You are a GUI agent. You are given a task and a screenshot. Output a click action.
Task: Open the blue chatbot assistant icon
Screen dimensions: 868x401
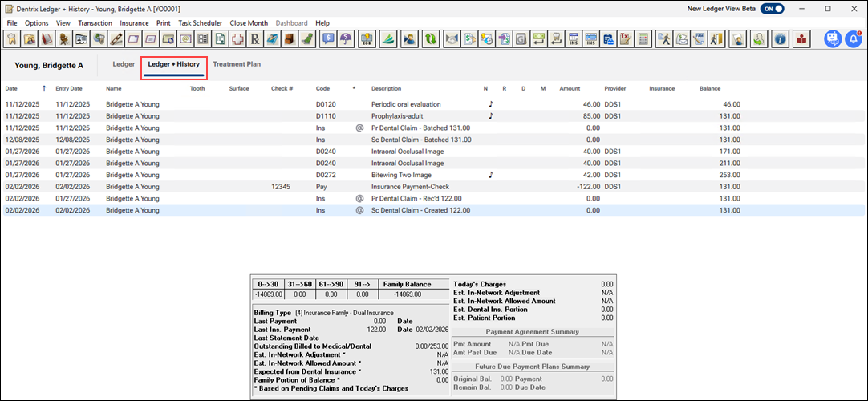[832, 38]
